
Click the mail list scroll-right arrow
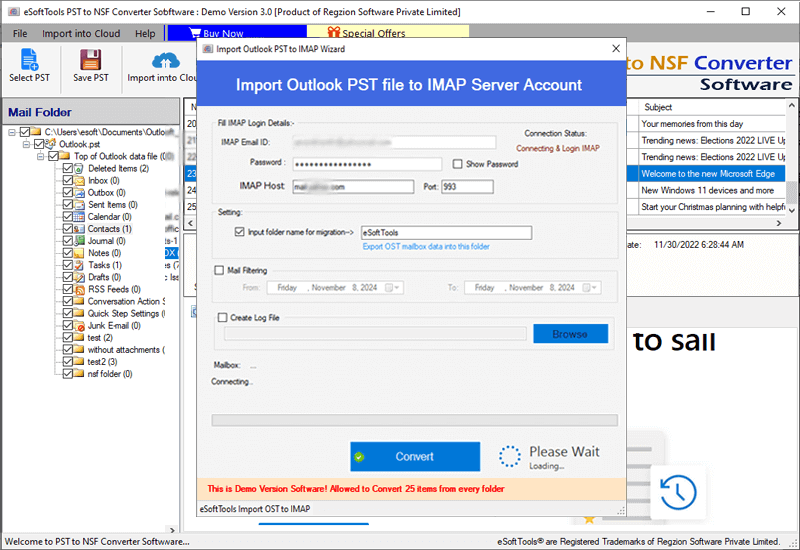tap(779, 223)
